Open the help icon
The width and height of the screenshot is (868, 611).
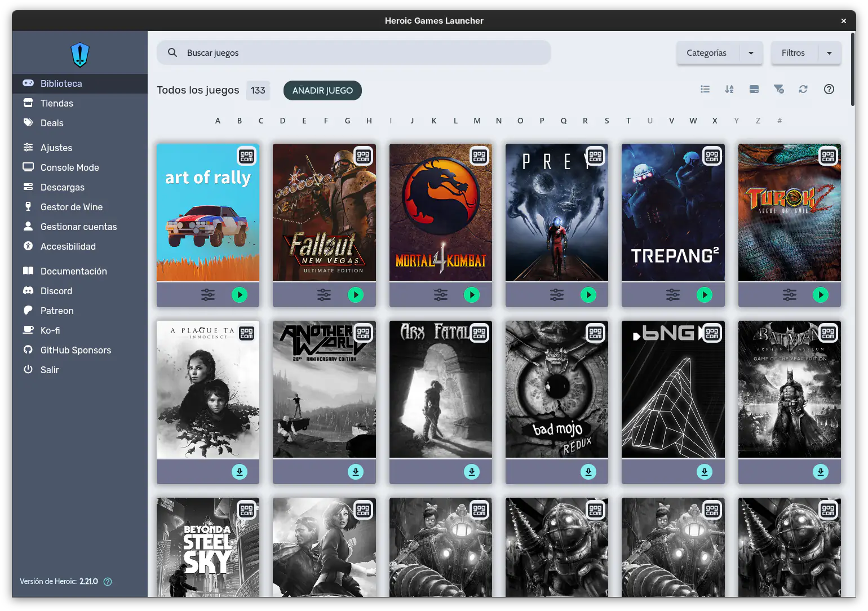coord(829,89)
